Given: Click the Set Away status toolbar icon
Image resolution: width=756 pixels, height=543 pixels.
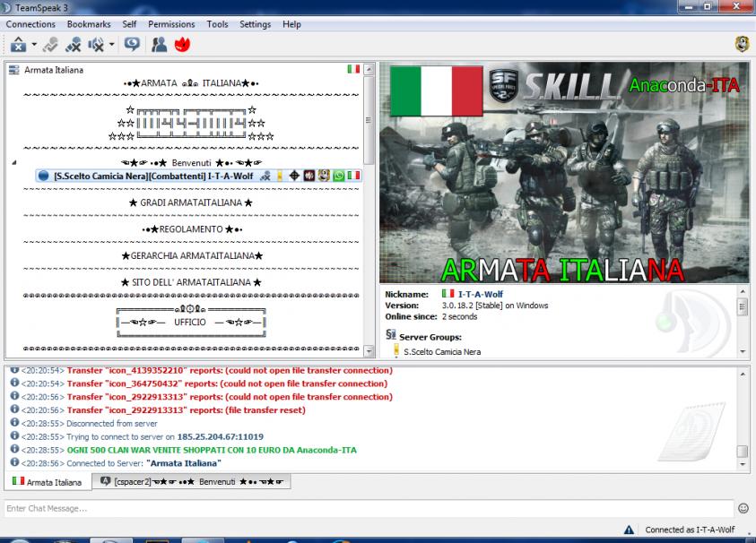Looking at the screenshot, I should (x=17, y=43).
